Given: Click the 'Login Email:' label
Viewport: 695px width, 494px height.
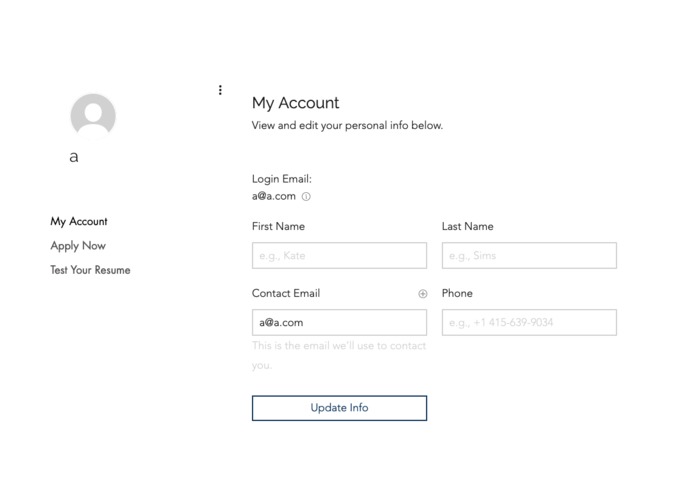Looking at the screenshot, I should coord(282,179).
